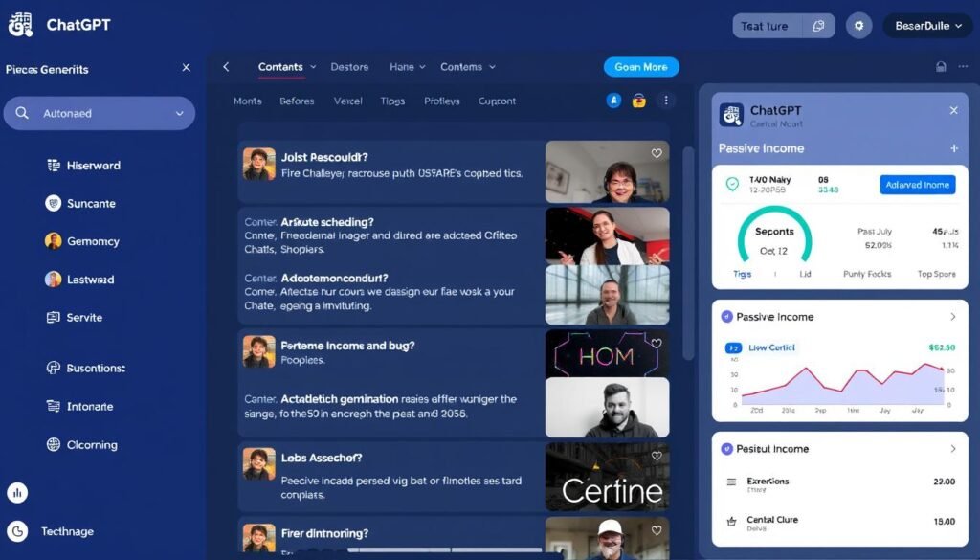Click the three-dot menu near the toolbar

pos(666,100)
